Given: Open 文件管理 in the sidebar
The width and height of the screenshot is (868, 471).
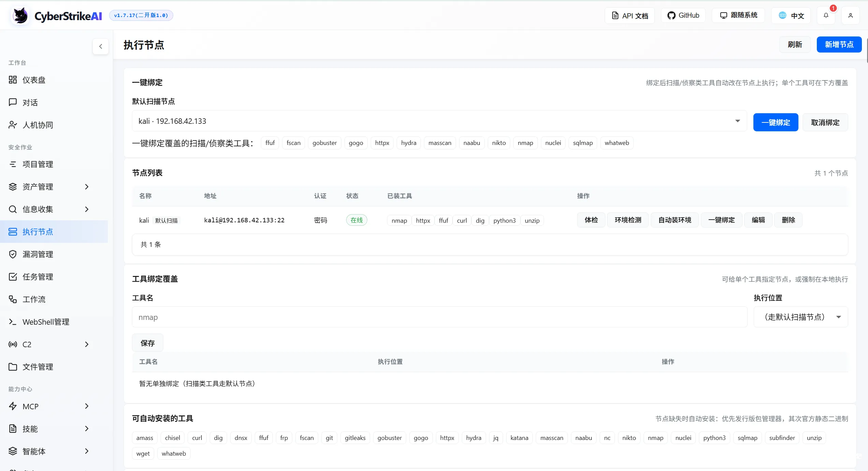Looking at the screenshot, I should (54, 367).
